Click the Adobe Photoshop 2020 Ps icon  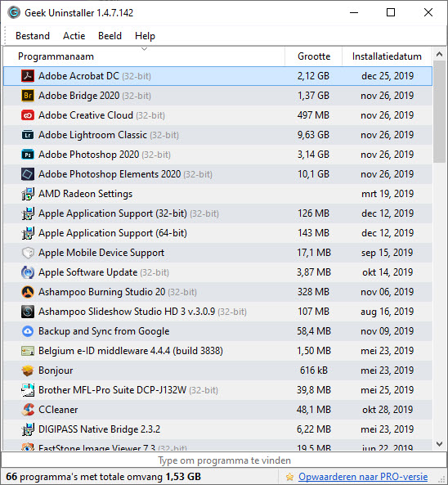[x=28, y=155]
